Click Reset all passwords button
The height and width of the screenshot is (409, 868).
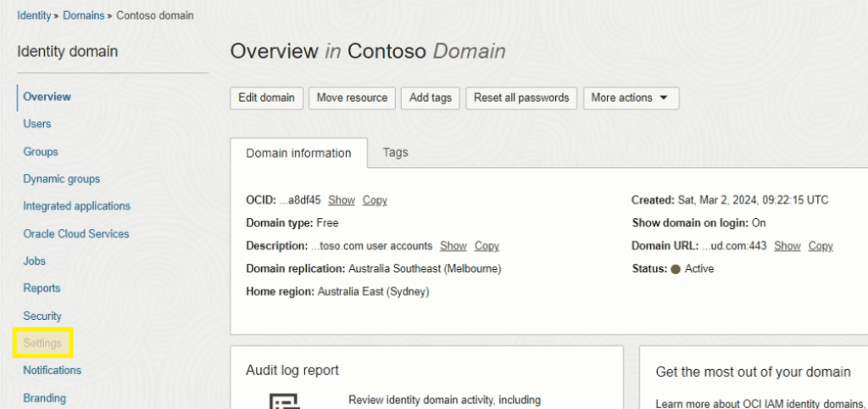pyautogui.click(x=521, y=98)
